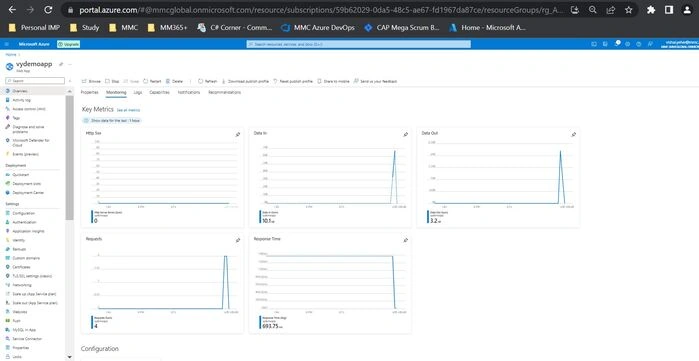Click Share to mobile
The width and height of the screenshot is (699, 361).
(333, 82)
